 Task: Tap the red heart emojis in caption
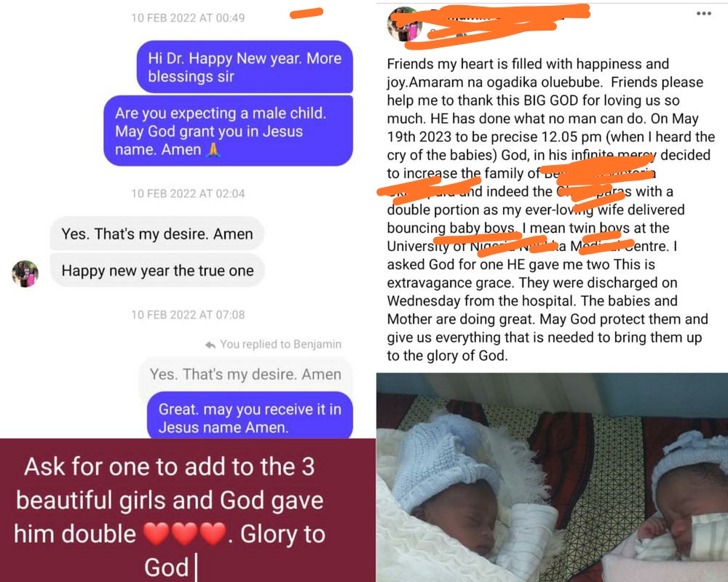[185, 534]
